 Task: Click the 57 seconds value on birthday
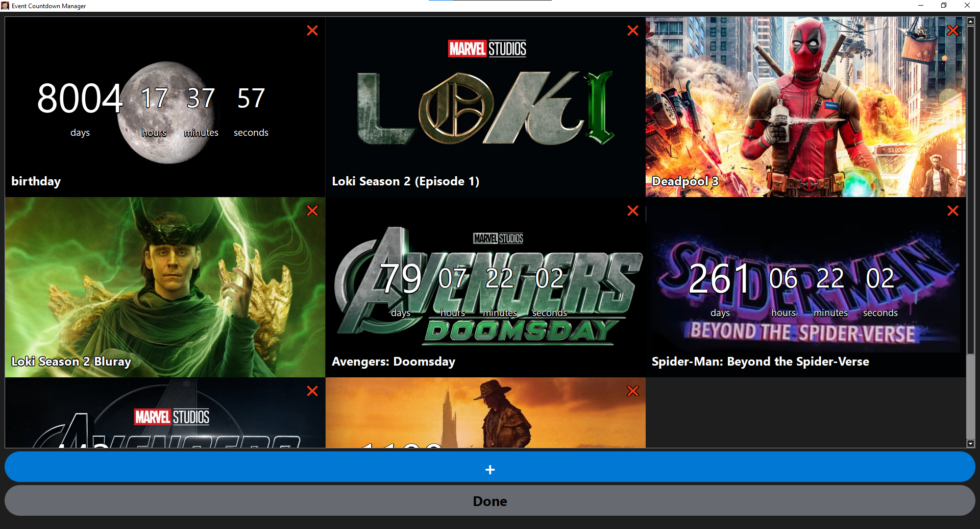(x=251, y=98)
